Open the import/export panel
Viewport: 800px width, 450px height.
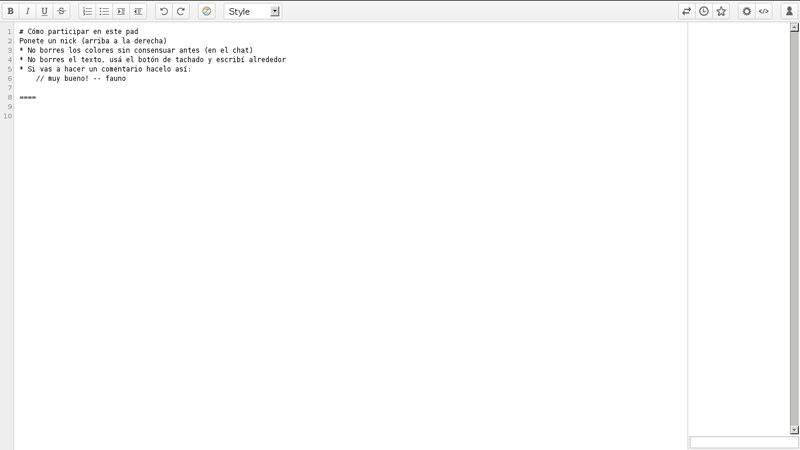click(x=687, y=11)
